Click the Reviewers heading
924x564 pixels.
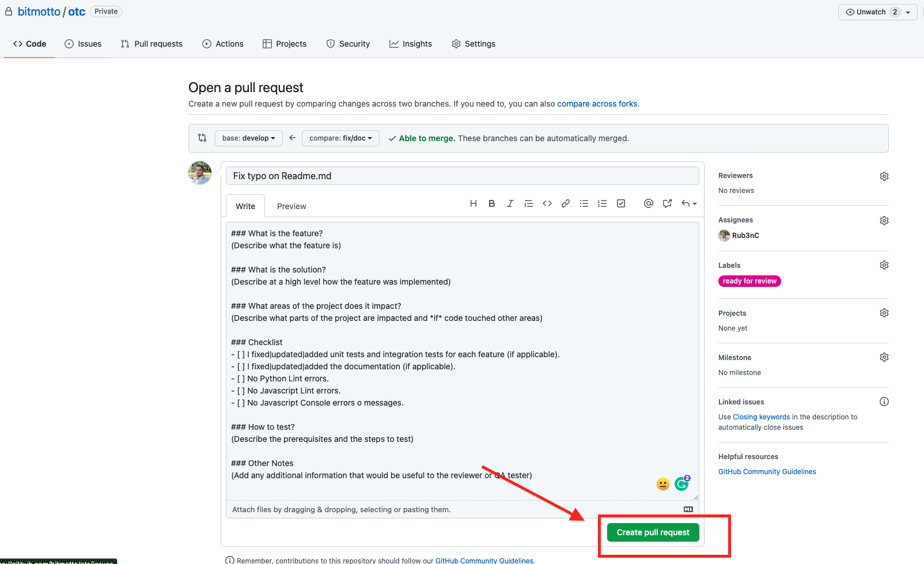pyautogui.click(x=736, y=176)
